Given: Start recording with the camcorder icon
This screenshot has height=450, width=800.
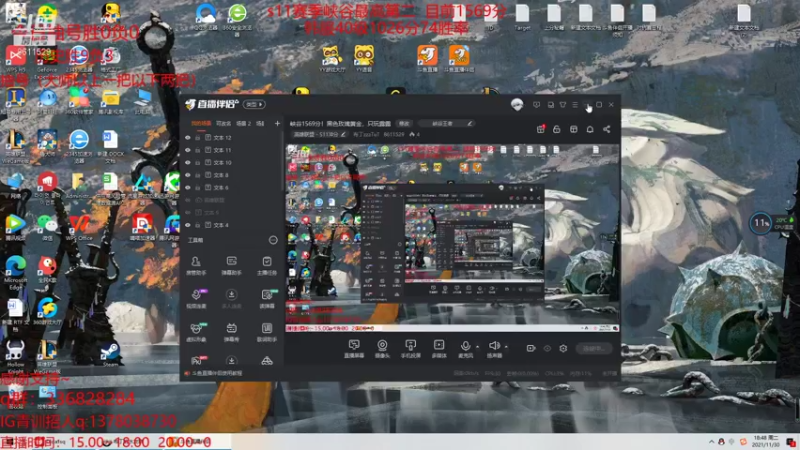Looking at the screenshot, I should coord(531,348).
